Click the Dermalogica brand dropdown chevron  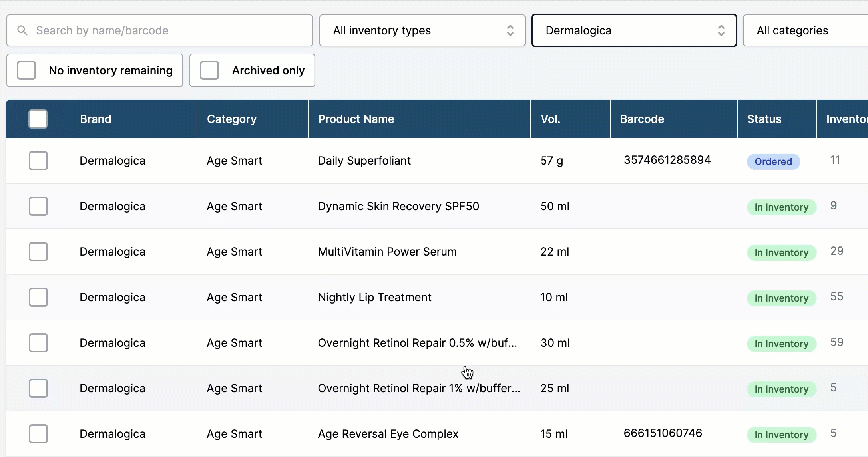[721, 30]
